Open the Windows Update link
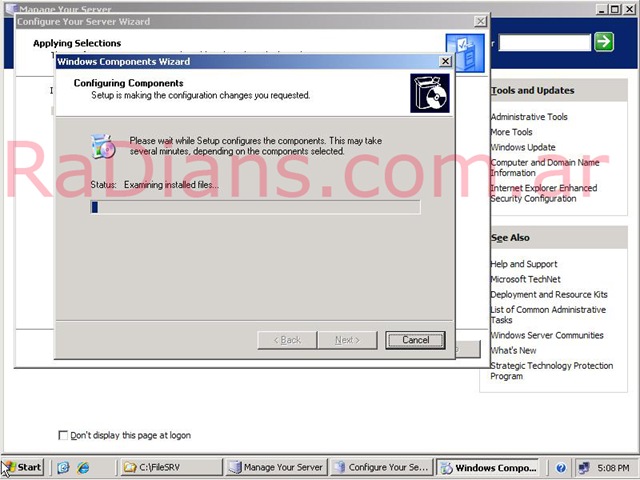Screen dimensions: 640x480 click(x=522, y=147)
